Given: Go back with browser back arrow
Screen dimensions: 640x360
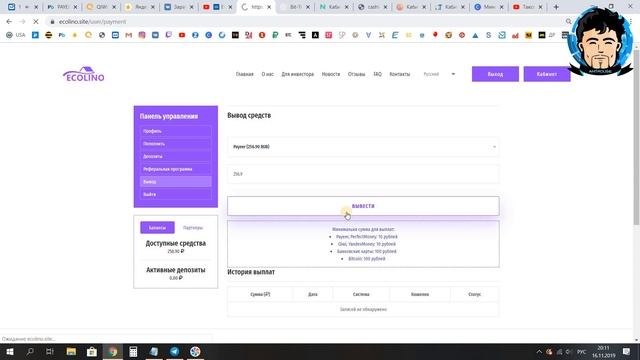Looking at the screenshot, I should pyautogui.click(x=9, y=22).
